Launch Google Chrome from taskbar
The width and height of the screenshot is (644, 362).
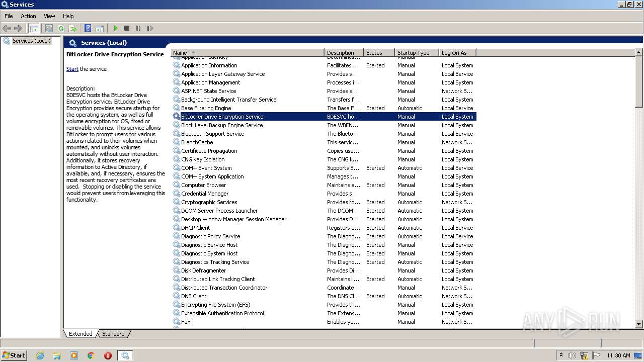click(91, 355)
